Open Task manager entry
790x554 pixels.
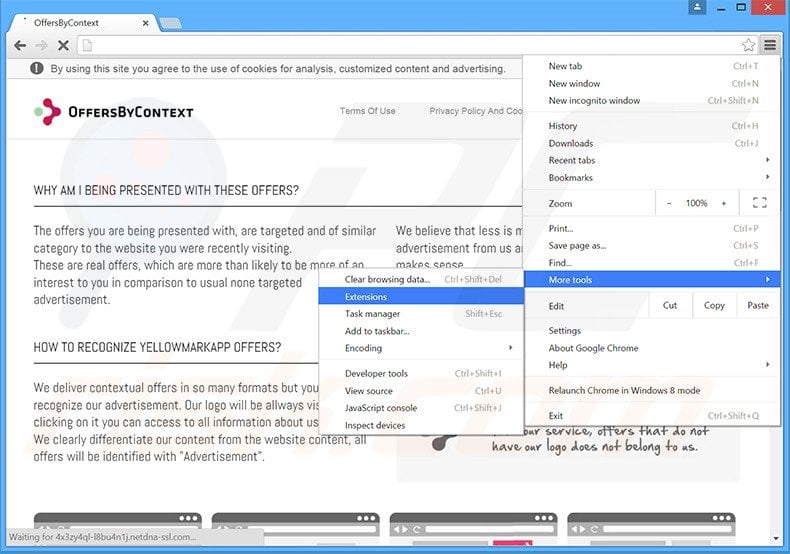(x=421, y=314)
